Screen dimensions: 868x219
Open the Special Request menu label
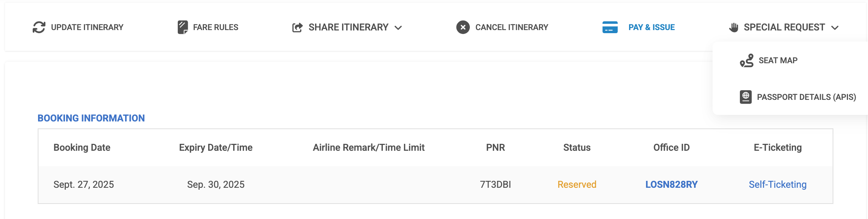[x=784, y=27]
